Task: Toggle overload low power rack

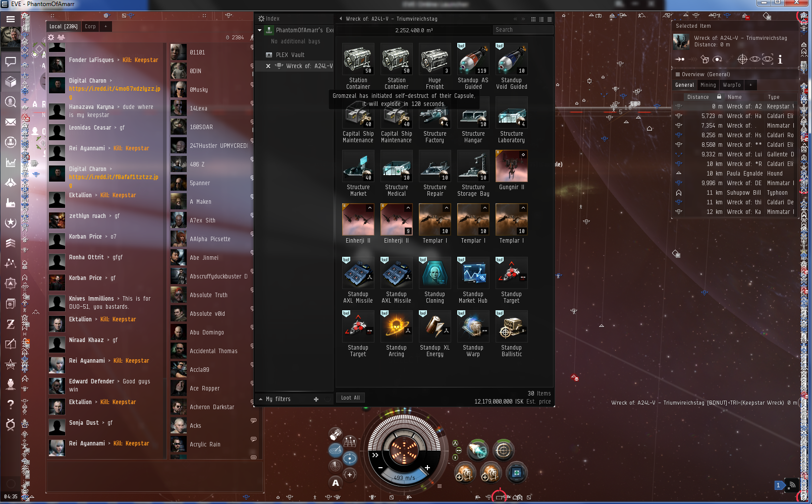Action: point(455,458)
